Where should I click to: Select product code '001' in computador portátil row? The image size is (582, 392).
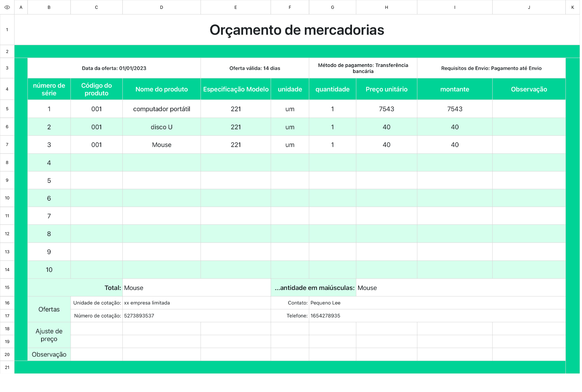tap(97, 109)
